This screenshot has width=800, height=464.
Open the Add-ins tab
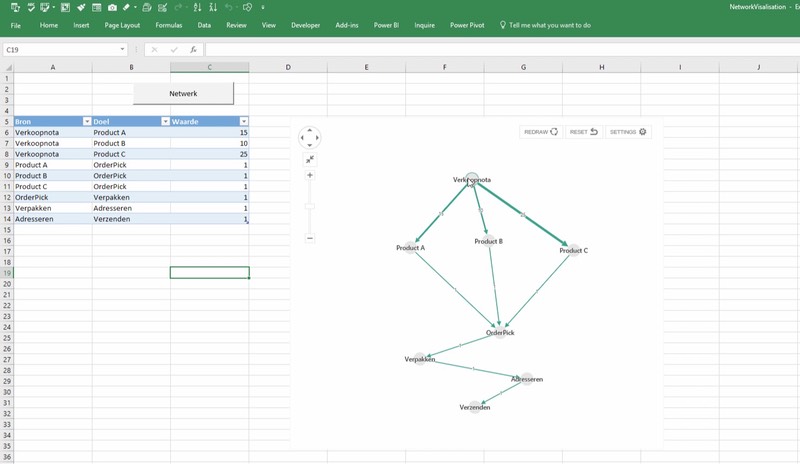[346, 25]
